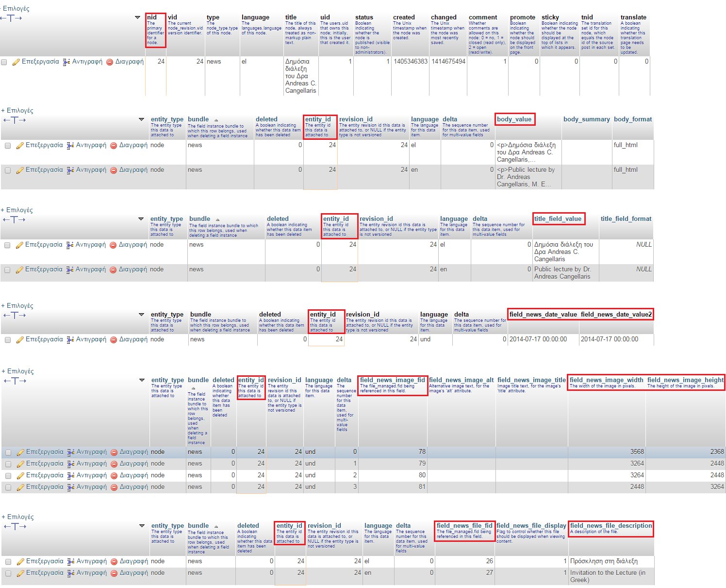Image resolution: width=726 pixels, height=588 pixels.
Task: Tick the checkbox of the image fid 78 row
Action: (8, 453)
